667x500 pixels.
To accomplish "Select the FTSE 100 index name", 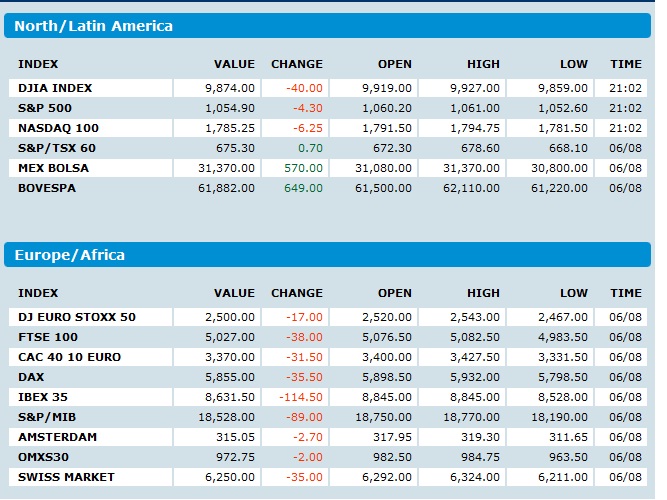I will point(48,337).
